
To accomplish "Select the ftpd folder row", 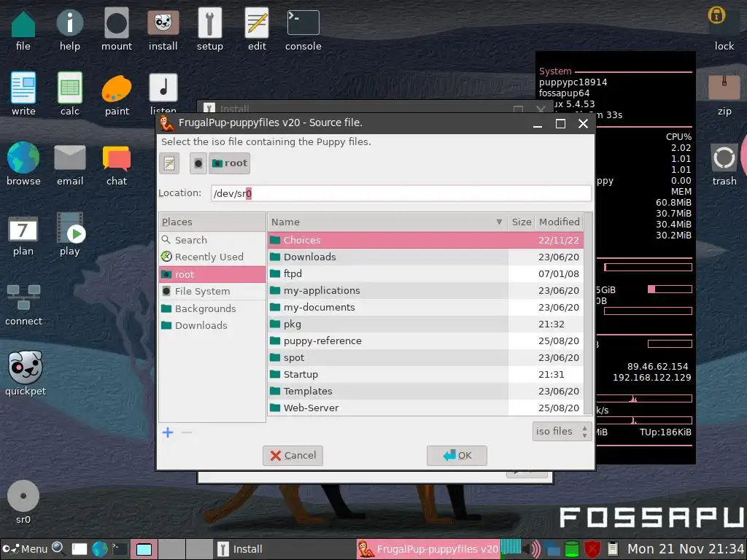I will [x=425, y=274].
